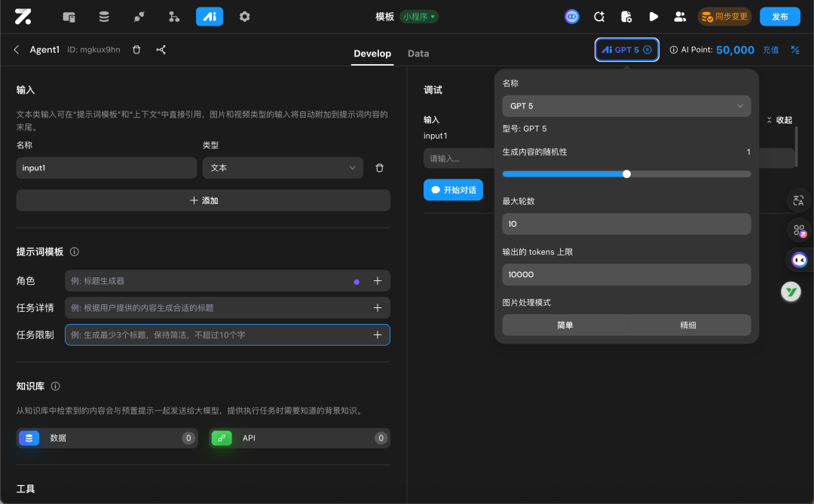Click the ID: mgkux9hn text
The image size is (814, 504).
(93, 49)
